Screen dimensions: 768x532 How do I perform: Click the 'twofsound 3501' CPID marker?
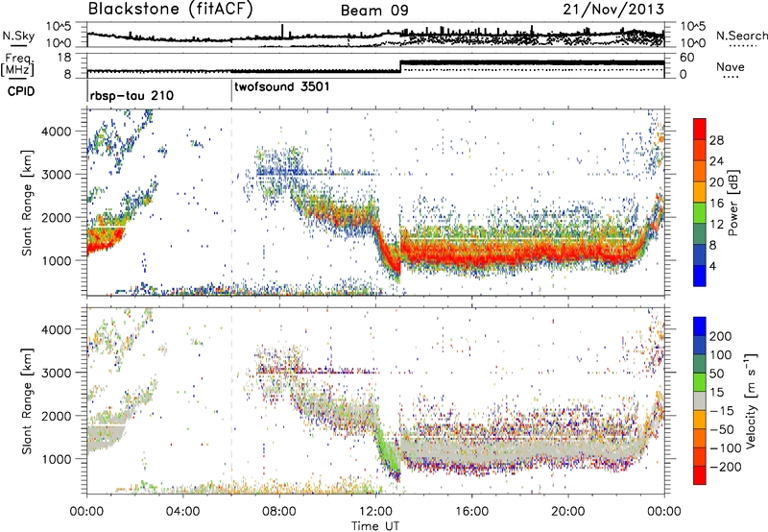click(x=282, y=86)
